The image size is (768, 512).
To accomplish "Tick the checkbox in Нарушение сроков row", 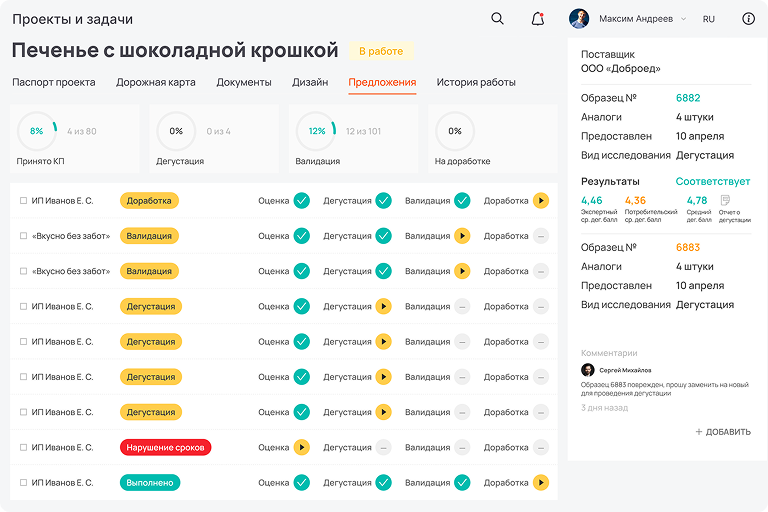I will click(24, 448).
